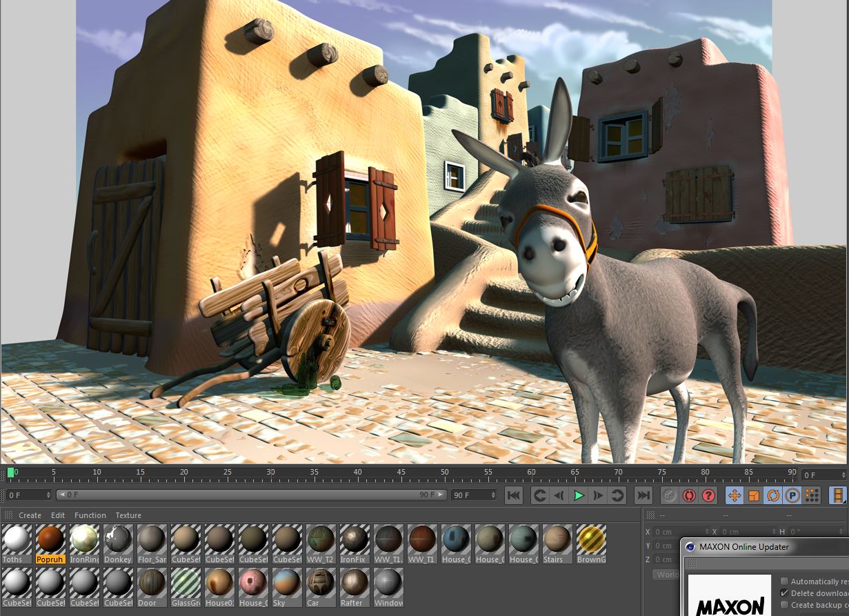Image resolution: width=849 pixels, height=616 pixels.
Task: Step forward one frame
Action: (599, 495)
